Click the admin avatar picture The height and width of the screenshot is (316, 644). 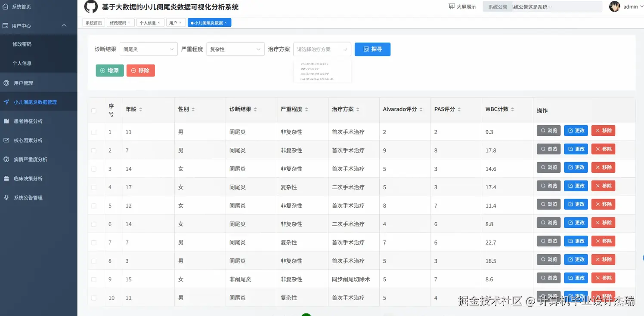[x=615, y=6]
